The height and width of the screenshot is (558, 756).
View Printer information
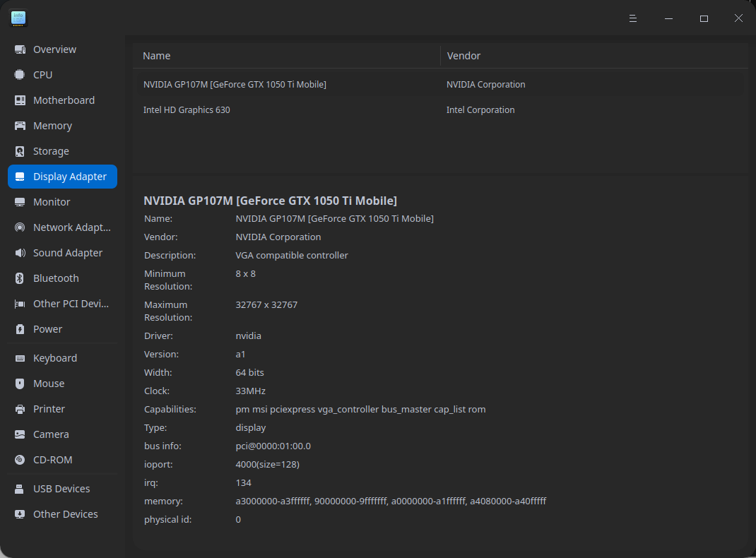pos(63,409)
